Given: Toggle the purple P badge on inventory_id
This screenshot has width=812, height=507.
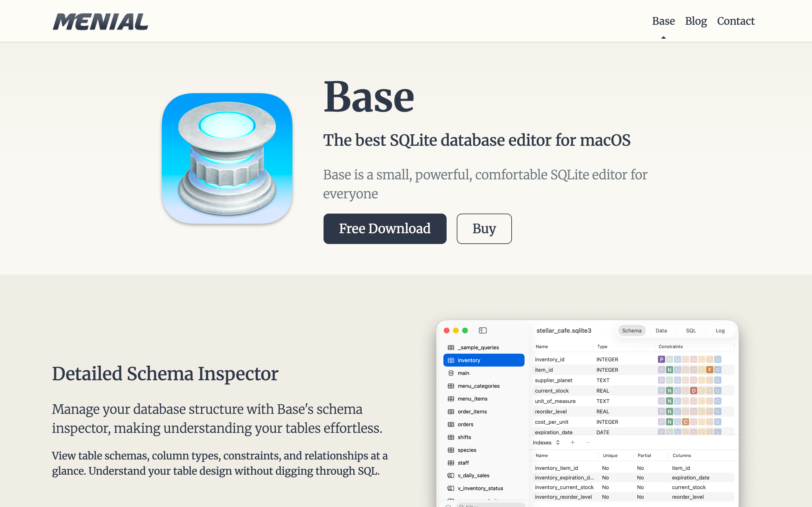Looking at the screenshot, I should point(661,359).
